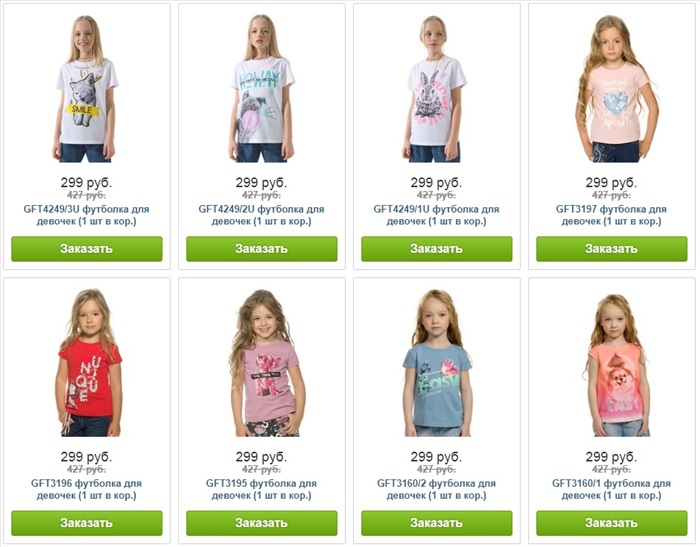The height and width of the screenshot is (547, 700).
Task: Order the GFT4249/3U t-shirt
Action: pyautogui.click(x=87, y=249)
